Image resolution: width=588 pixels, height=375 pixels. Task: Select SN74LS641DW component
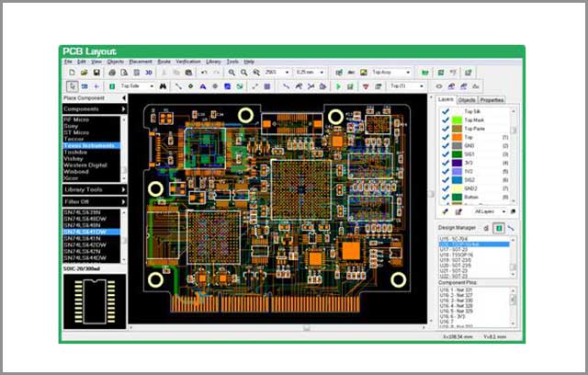pos(92,232)
